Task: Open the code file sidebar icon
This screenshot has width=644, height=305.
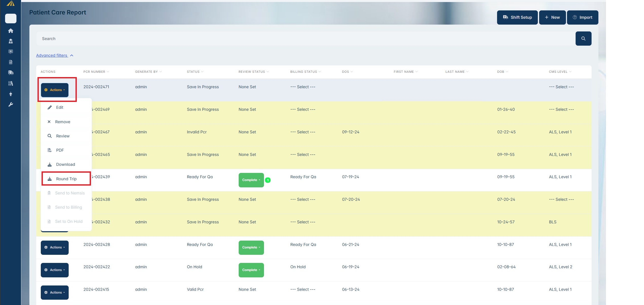Action: [x=11, y=62]
